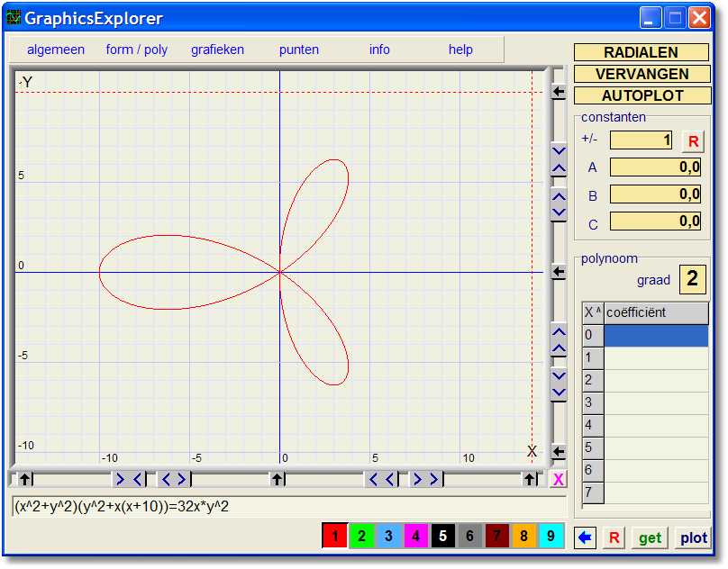728x569 pixels.
Task: Select red color swatch 1
Action: (335, 536)
